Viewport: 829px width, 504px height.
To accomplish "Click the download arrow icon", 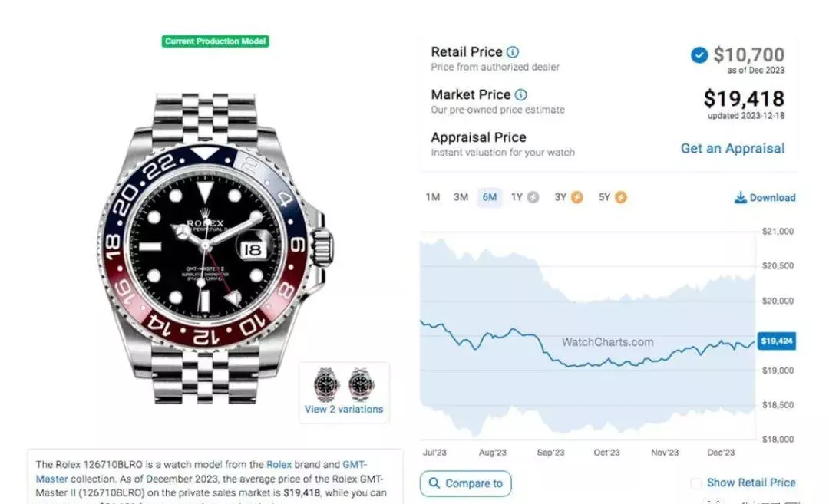I will coord(740,198).
